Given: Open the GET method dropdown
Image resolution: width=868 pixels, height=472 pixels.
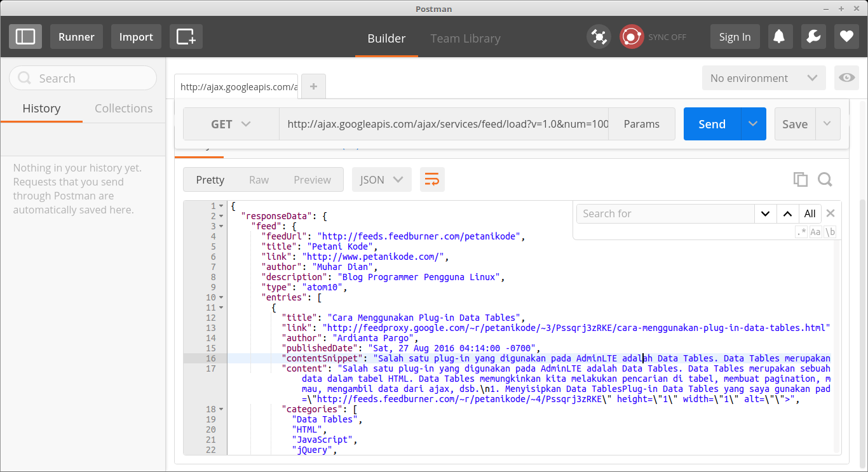Looking at the screenshot, I should click(x=231, y=124).
